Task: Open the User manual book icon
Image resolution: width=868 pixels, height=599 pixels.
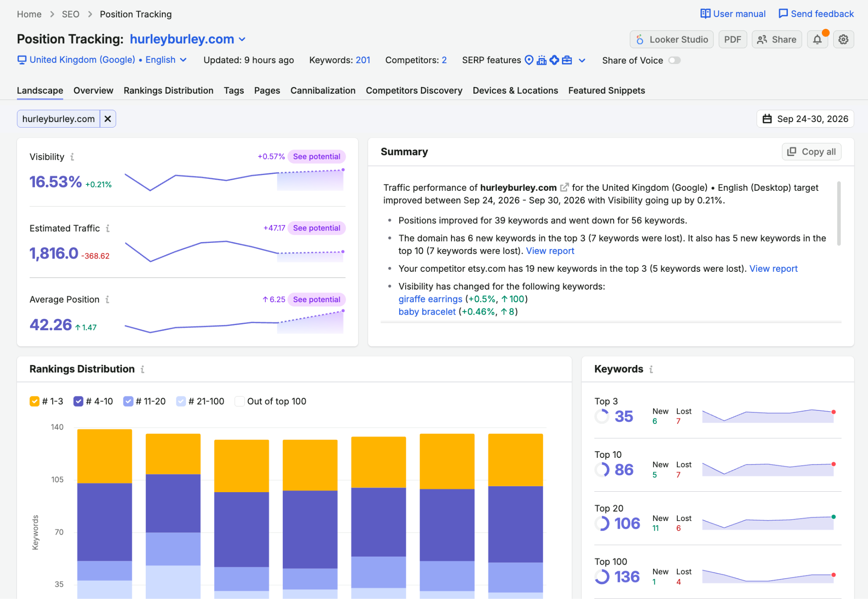Action: click(705, 14)
